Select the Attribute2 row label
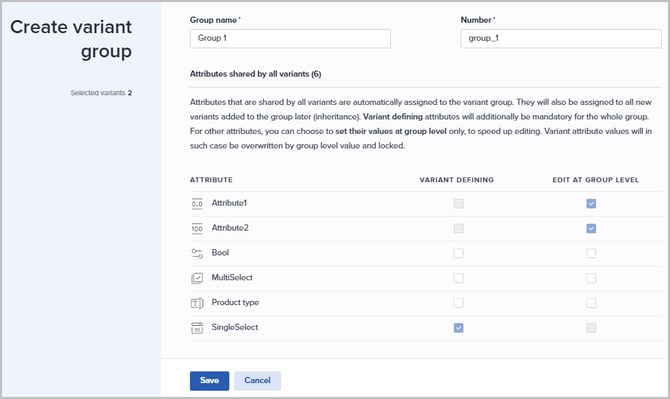The height and width of the screenshot is (399, 670). pos(230,228)
